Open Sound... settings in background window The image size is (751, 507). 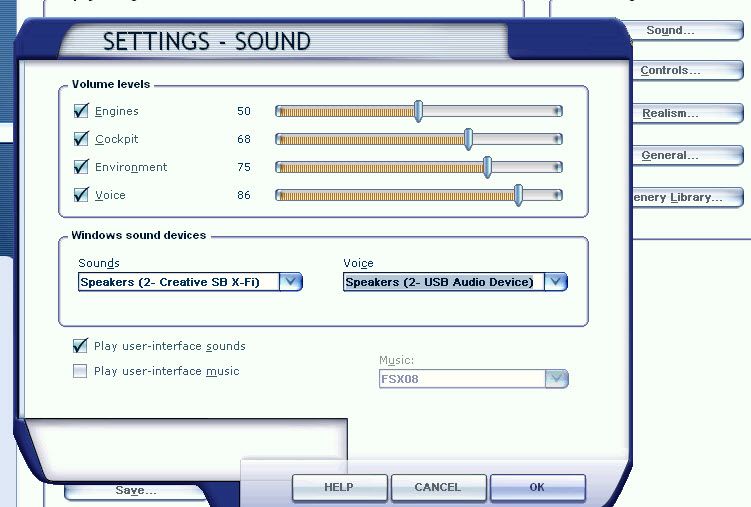[x=686, y=31]
